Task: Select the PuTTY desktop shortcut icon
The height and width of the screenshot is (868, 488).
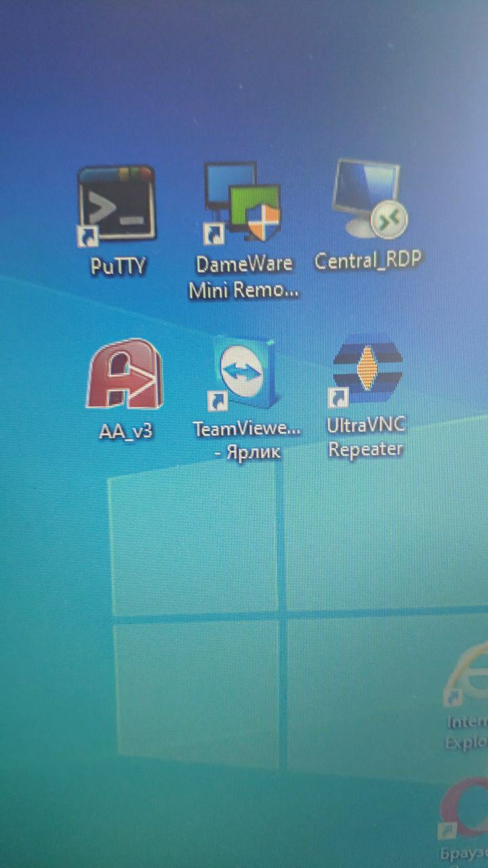Action: point(116,205)
